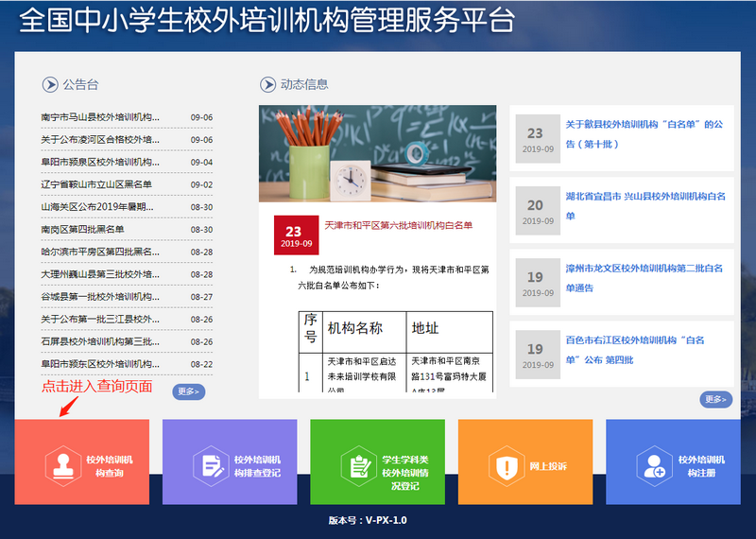Open notice 阜阳市颍东区校外培训机构...

(100, 364)
